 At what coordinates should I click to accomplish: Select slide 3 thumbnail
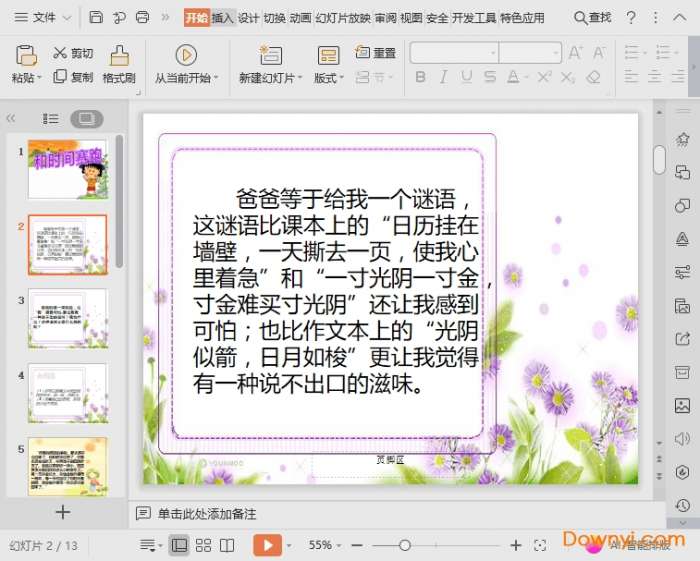tap(68, 319)
